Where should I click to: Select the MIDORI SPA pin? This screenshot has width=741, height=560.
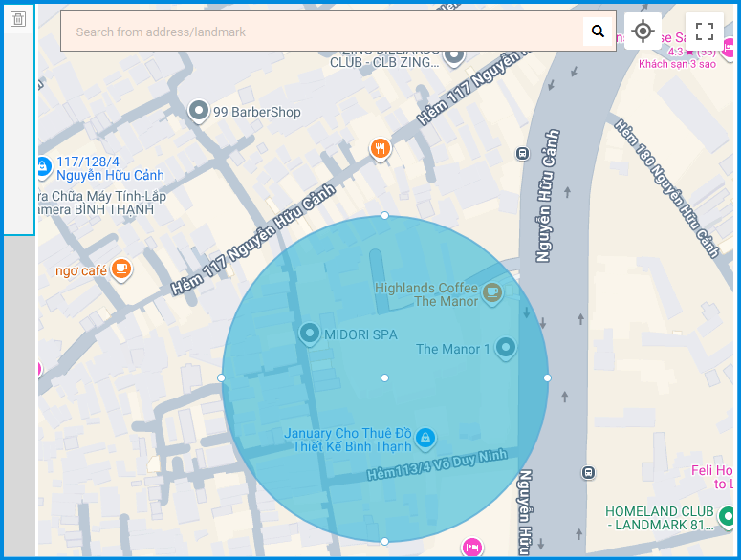(x=310, y=334)
